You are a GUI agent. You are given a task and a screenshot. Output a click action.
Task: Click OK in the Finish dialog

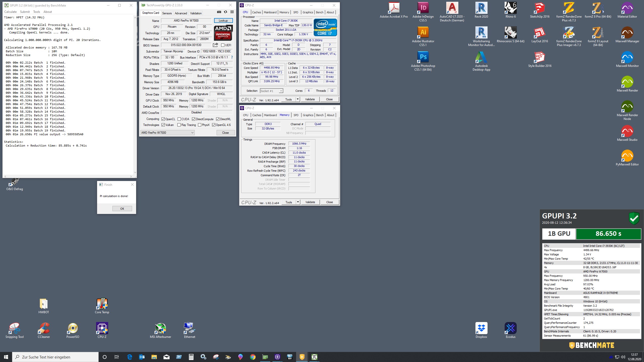tap(122, 208)
